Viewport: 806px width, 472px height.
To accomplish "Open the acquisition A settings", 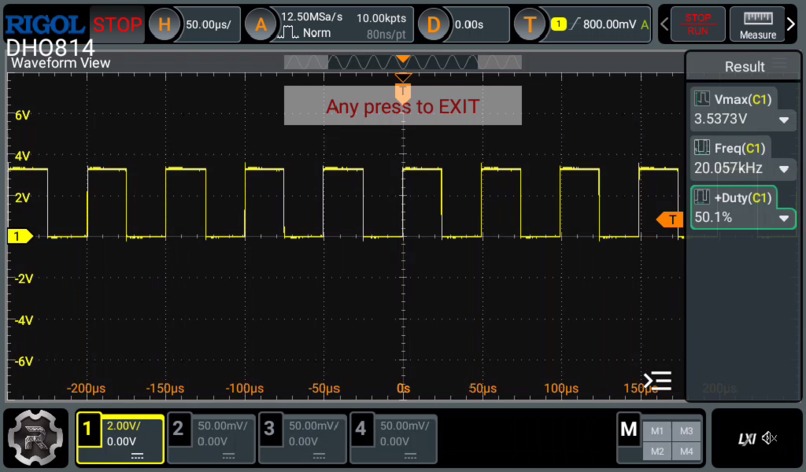I will tap(261, 24).
